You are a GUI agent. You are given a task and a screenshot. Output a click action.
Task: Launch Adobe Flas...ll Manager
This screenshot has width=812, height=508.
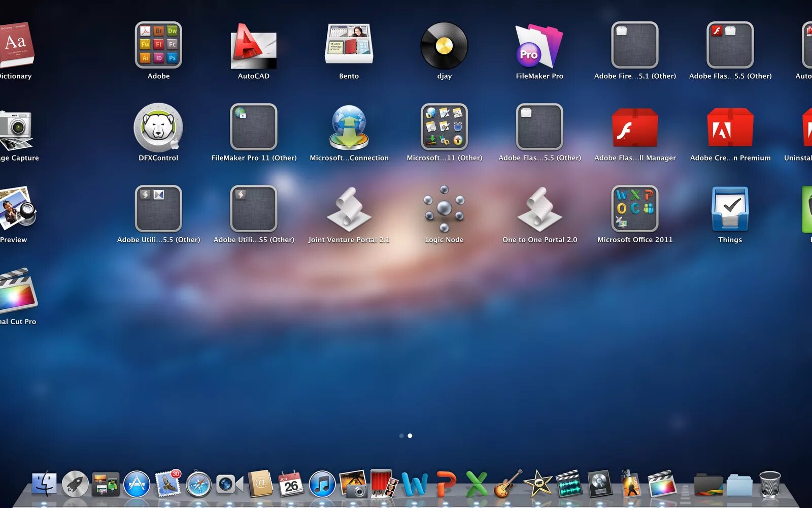pyautogui.click(x=635, y=128)
